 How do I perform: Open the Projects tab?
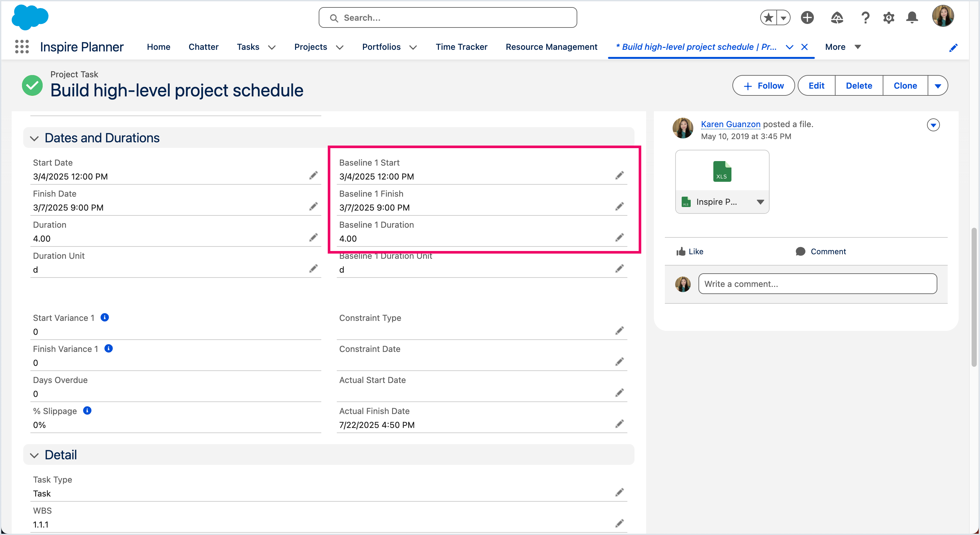pos(310,47)
